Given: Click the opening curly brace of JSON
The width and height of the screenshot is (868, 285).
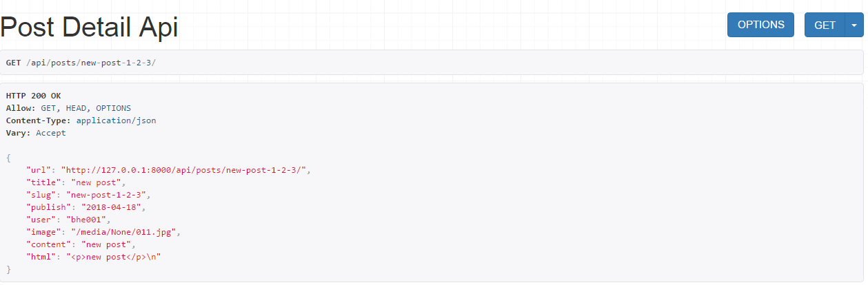Looking at the screenshot, I should 8,158.
